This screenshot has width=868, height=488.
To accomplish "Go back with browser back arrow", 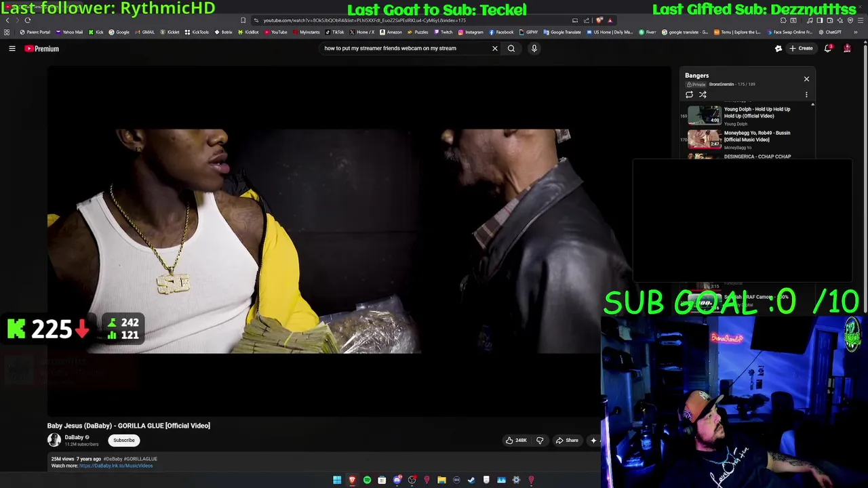I will point(7,20).
